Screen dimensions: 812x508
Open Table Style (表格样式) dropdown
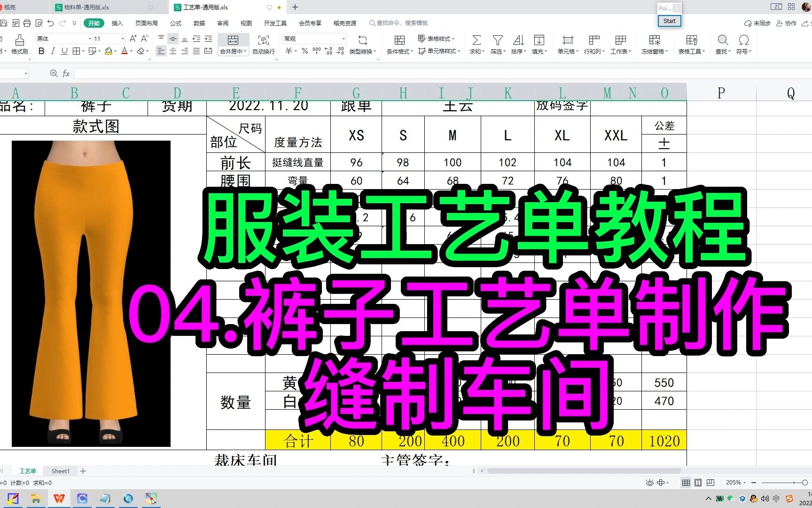coord(437,39)
